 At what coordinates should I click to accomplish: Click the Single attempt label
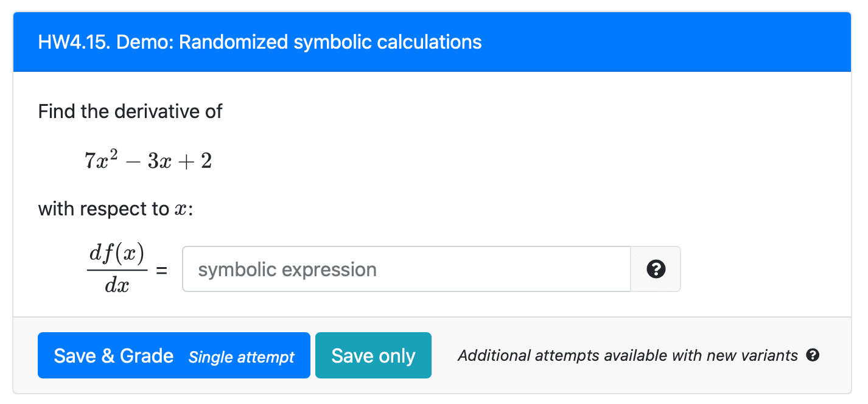(242, 358)
